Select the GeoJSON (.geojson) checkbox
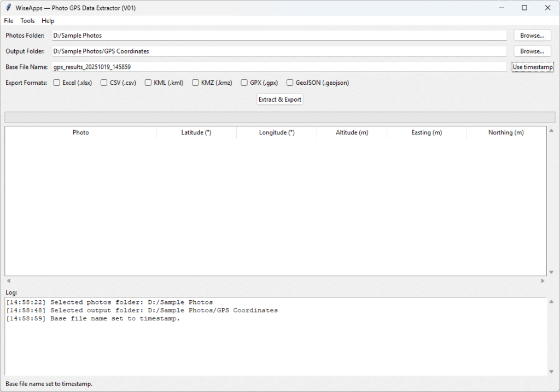 click(x=290, y=83)
